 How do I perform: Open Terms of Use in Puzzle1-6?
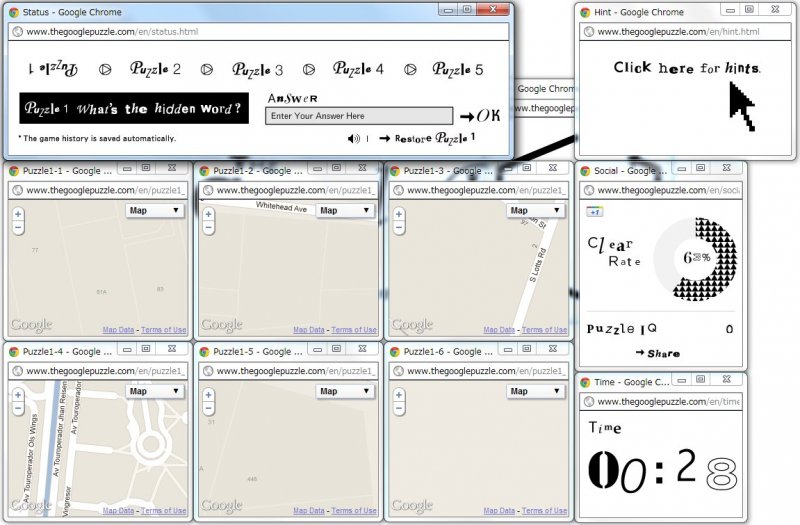tap(544, 511)
